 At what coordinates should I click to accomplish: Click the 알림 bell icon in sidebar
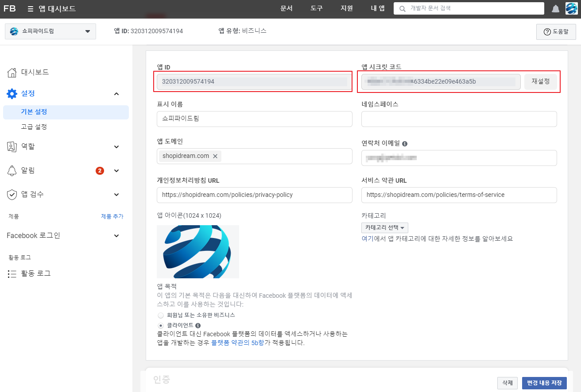[x=12, y=171]
